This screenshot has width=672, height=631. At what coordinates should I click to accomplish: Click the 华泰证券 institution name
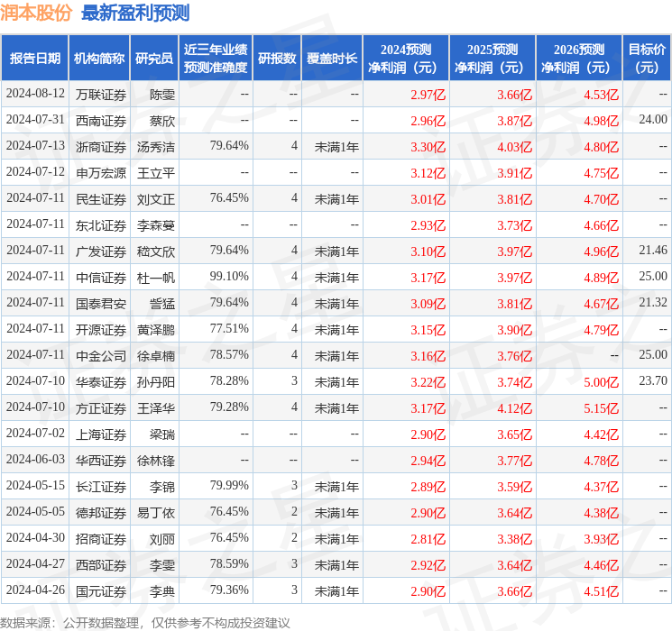tap(101, 382)
